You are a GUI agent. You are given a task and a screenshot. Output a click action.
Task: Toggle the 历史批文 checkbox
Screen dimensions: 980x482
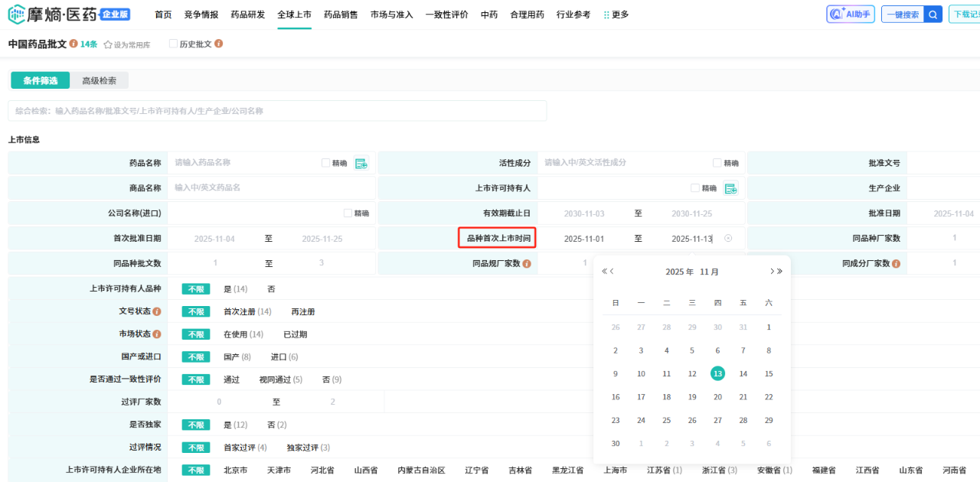(x=173, y=44)
